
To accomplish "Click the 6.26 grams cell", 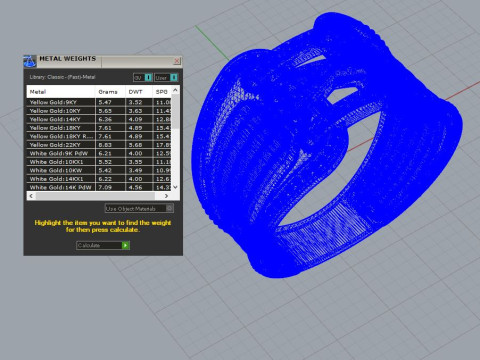I will [110, 119].
